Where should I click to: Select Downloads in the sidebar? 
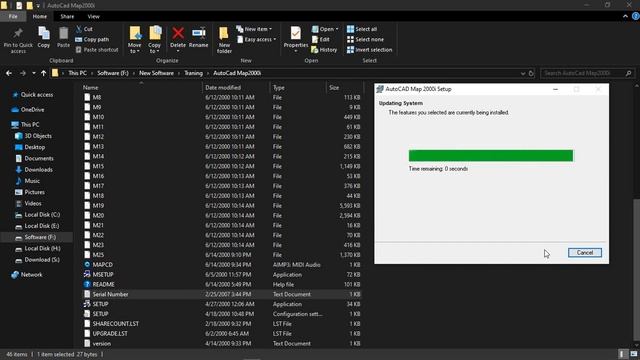38,170
